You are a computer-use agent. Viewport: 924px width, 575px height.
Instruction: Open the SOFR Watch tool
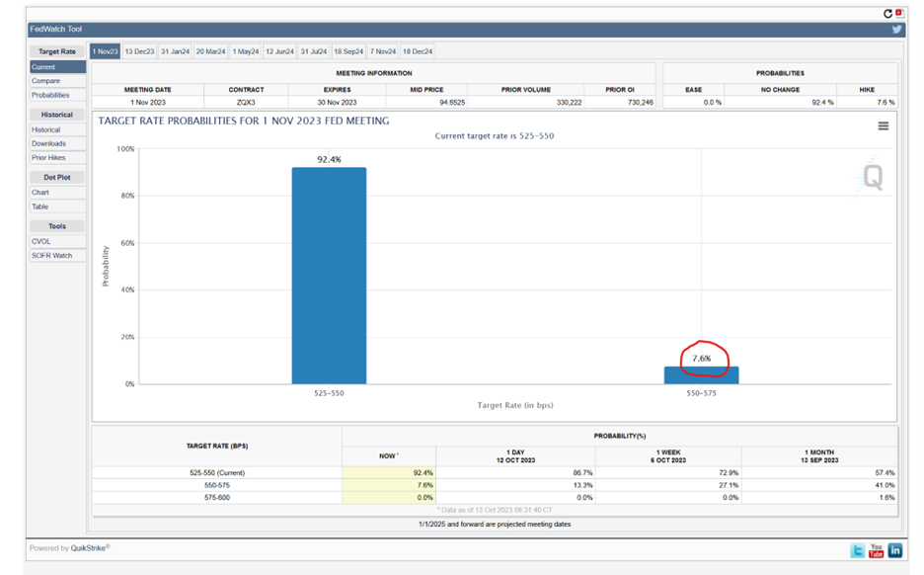(x=51, y=256)
